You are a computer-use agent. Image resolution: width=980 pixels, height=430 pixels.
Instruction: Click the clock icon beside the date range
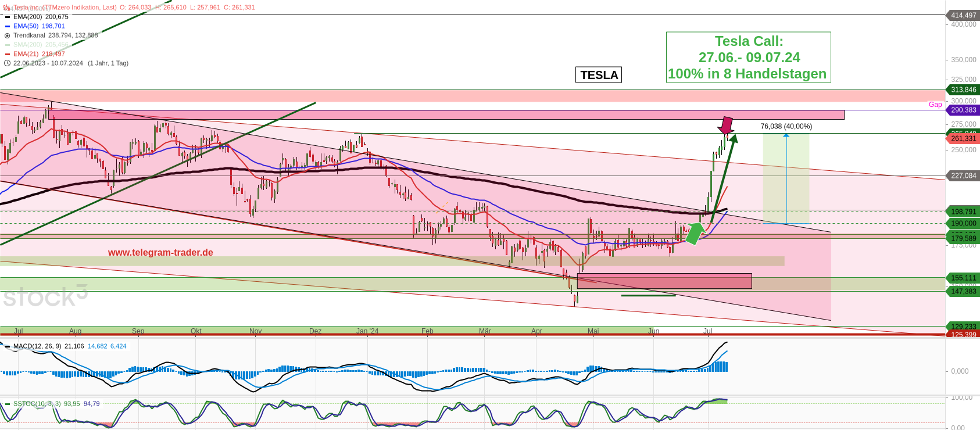point(7,63)
